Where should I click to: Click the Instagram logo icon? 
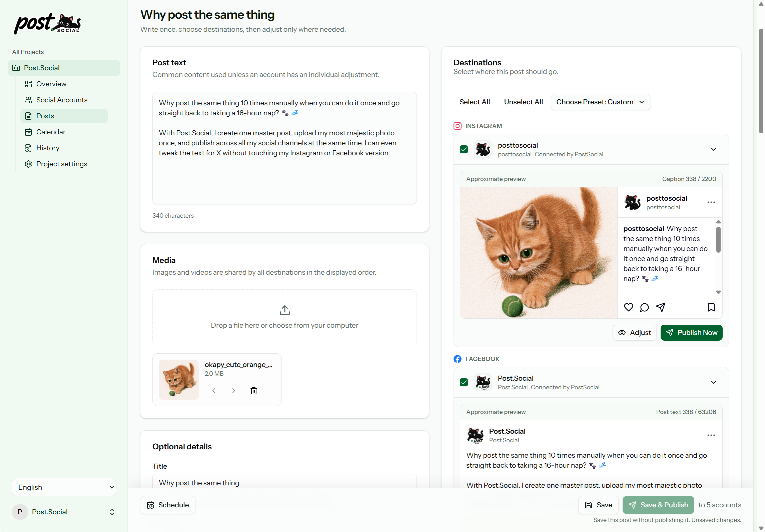tap(458, 126)
